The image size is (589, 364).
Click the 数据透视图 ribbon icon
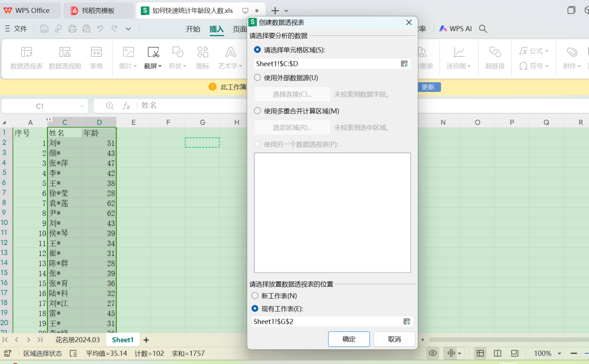[65, 57]
